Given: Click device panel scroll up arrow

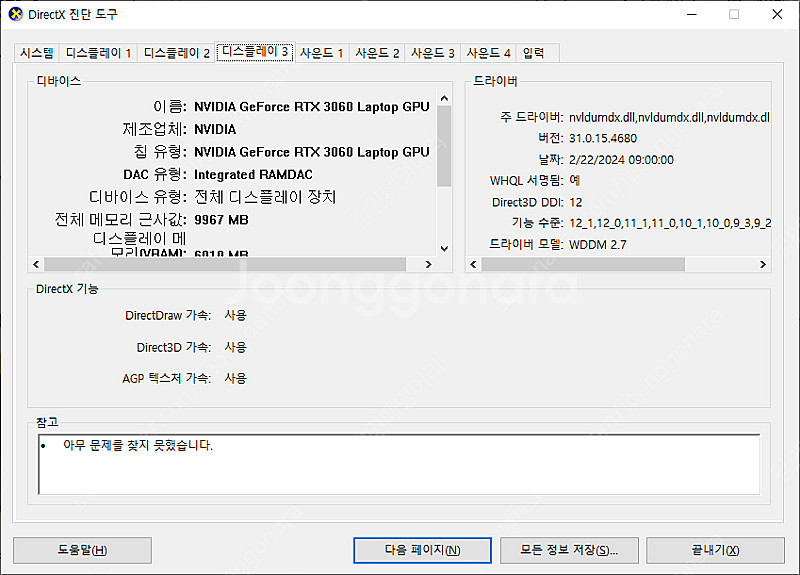Looking at the screenshot, I should (444, 98).
